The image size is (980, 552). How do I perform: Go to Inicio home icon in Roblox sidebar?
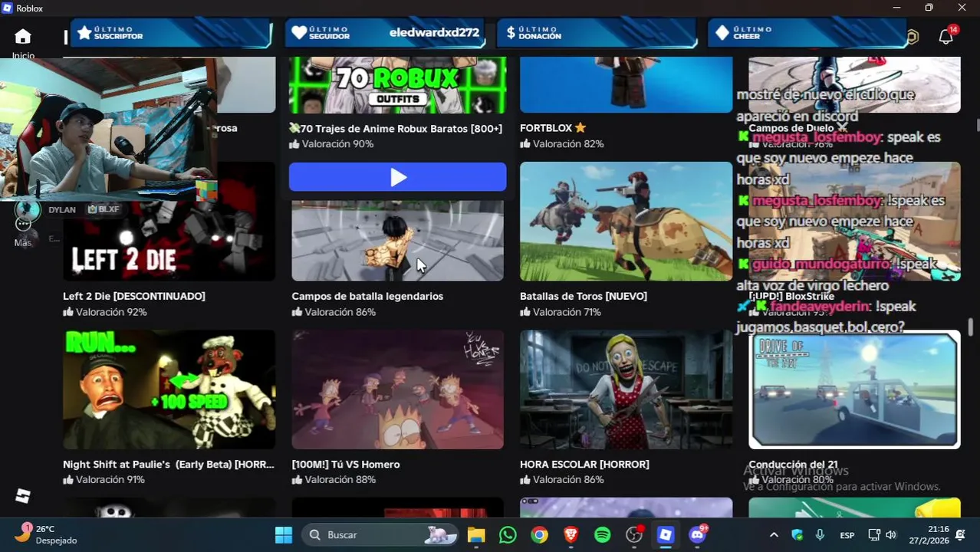[23, 37]
